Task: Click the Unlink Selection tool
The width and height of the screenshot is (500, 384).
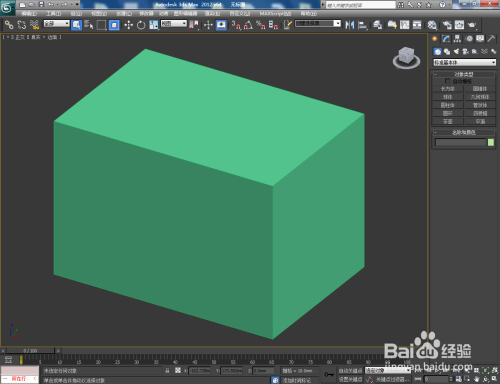Action: pos(22,25)
